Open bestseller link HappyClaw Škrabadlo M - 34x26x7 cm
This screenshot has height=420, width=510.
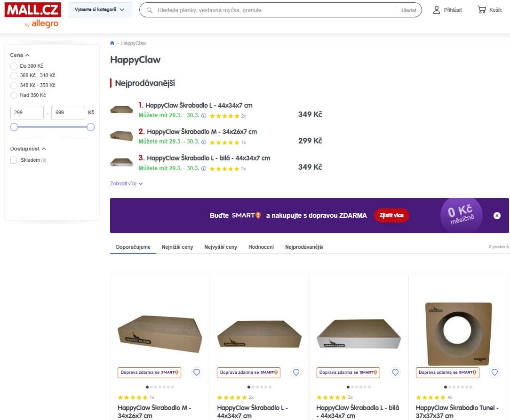pyautogui.click(x=202, y=132)
